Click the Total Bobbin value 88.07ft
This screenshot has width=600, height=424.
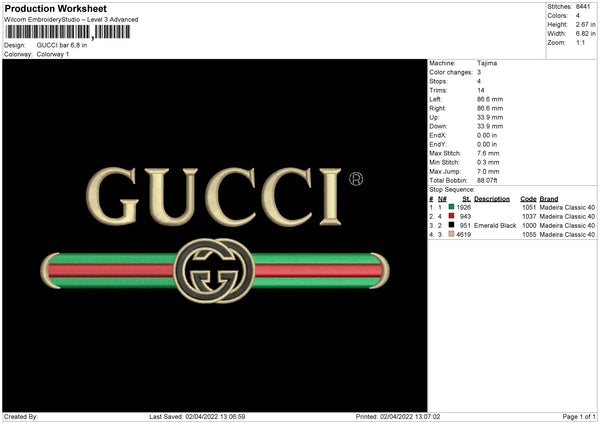click(x=487, y=180)
